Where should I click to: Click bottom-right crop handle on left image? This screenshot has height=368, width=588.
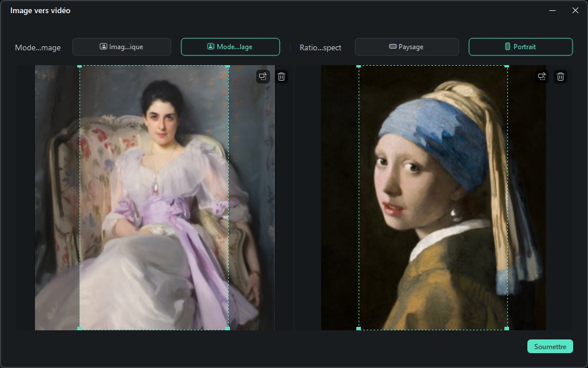point(228,329)
